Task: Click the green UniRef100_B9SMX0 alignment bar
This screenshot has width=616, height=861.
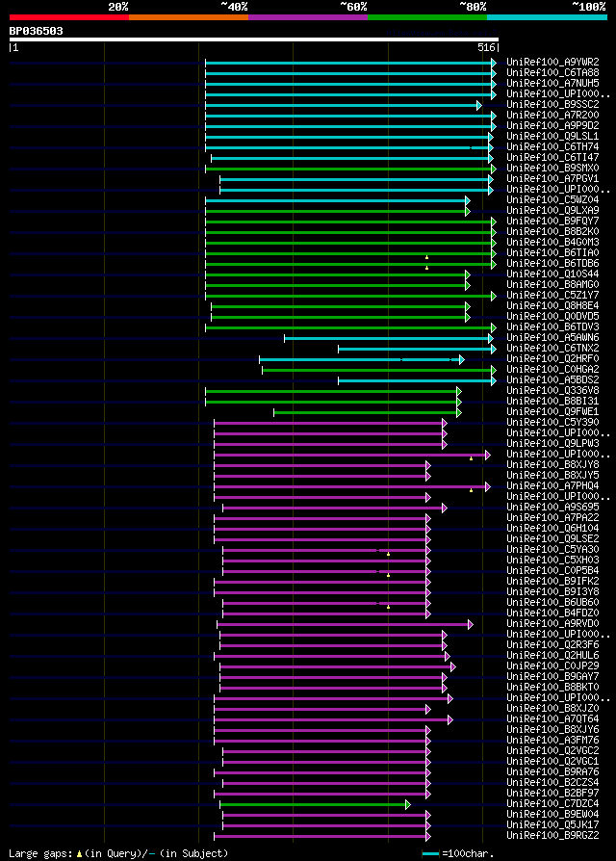Action: coord(351,169)
